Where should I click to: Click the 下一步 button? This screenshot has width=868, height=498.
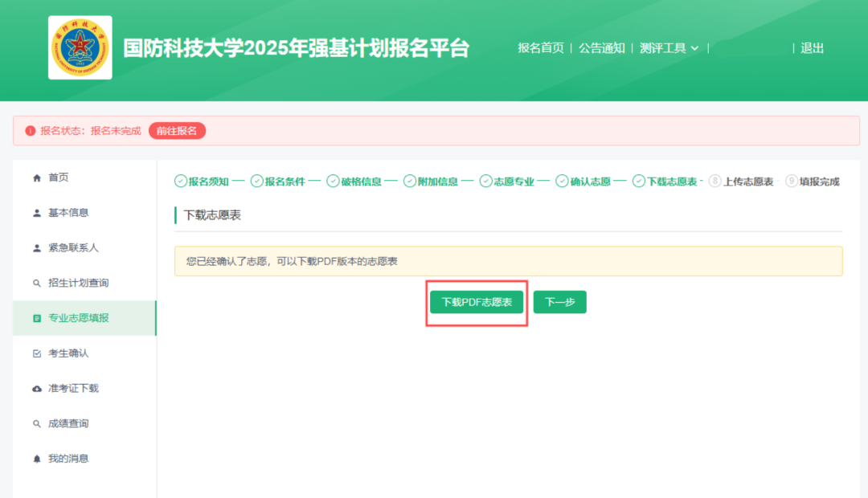559,302
